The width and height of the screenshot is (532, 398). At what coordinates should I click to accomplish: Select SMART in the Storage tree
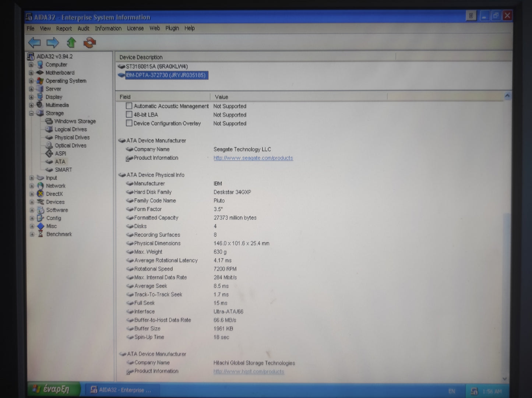pyautogui.click(x=63, y=170)
